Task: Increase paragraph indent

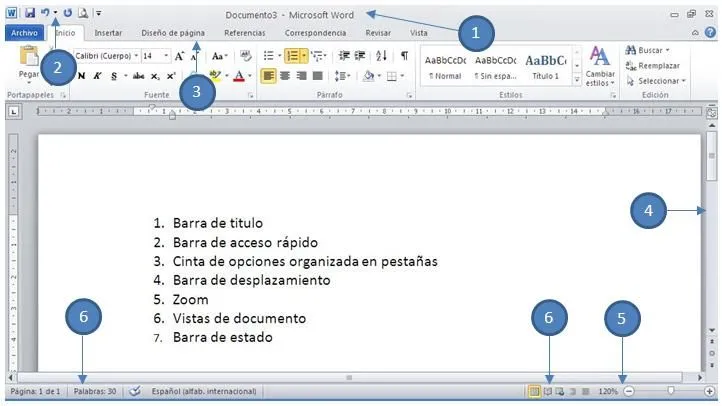Action: pos(360,56)
